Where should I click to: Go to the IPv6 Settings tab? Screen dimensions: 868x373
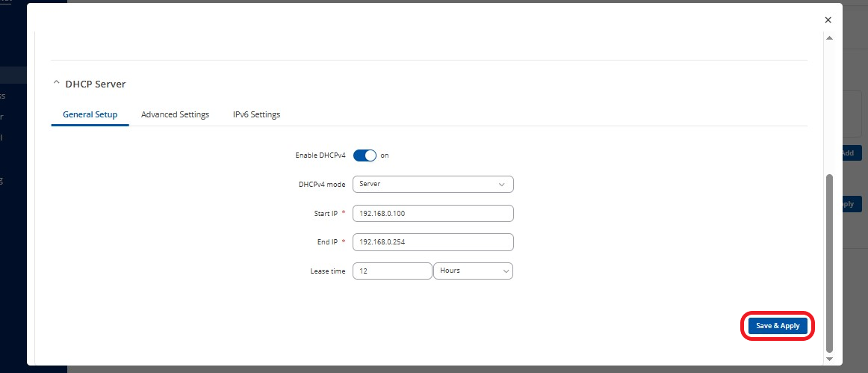[256, 114]
